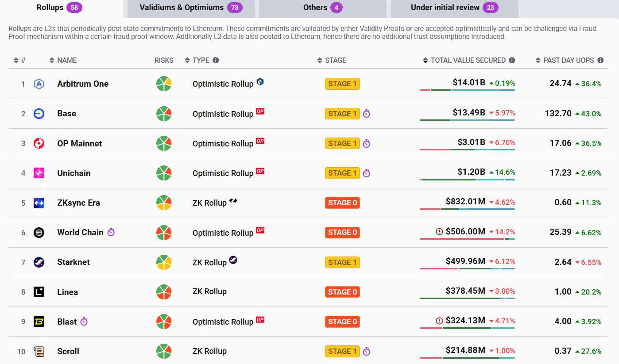Click the Base project logo

(39, 114)
